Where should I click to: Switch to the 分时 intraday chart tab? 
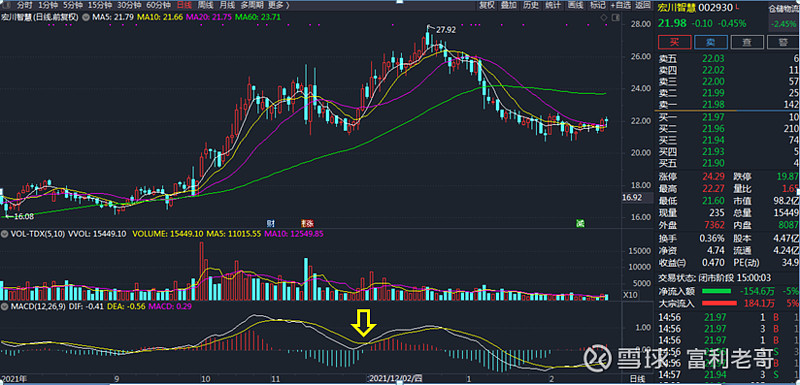click(23, 5)
